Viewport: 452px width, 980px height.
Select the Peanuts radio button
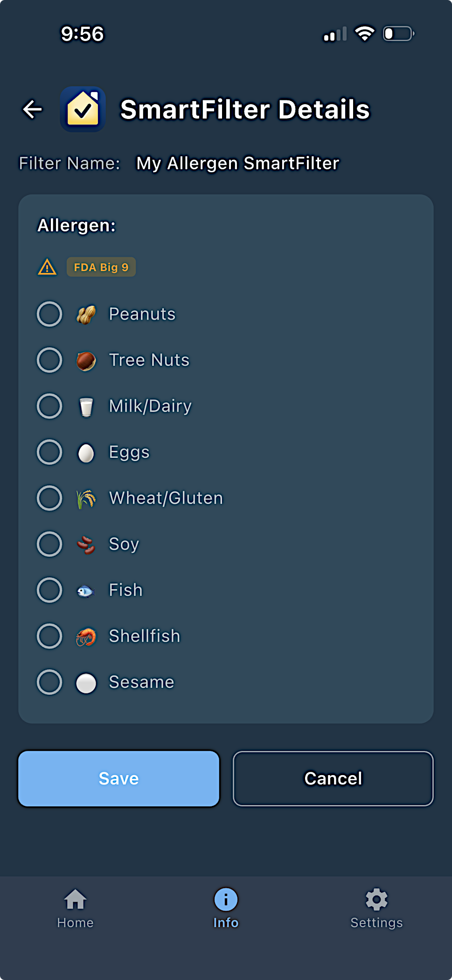pos(49,314)
